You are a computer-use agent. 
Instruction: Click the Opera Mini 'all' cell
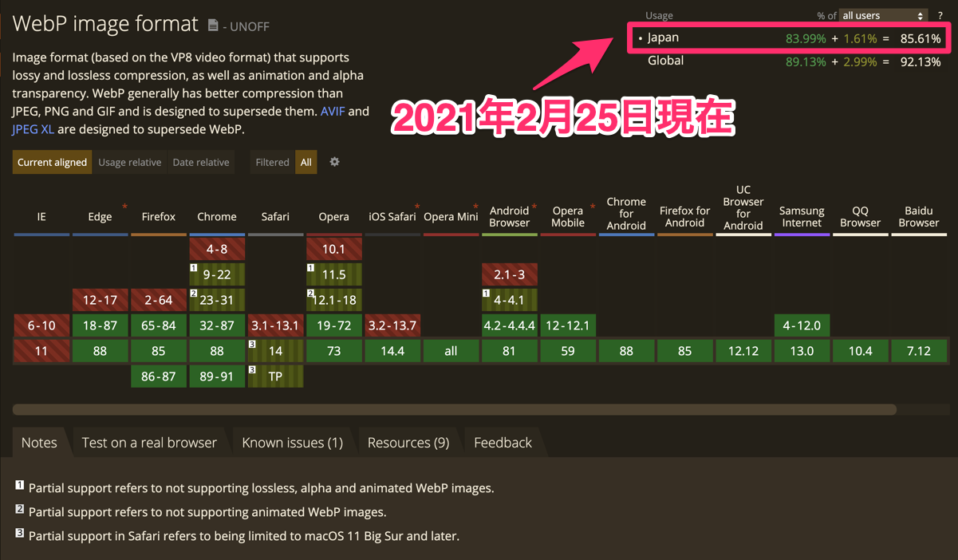point(451,351)
